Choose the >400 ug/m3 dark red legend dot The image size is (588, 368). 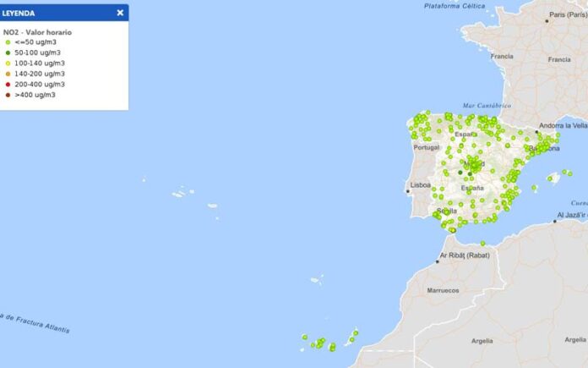point(8,95)
